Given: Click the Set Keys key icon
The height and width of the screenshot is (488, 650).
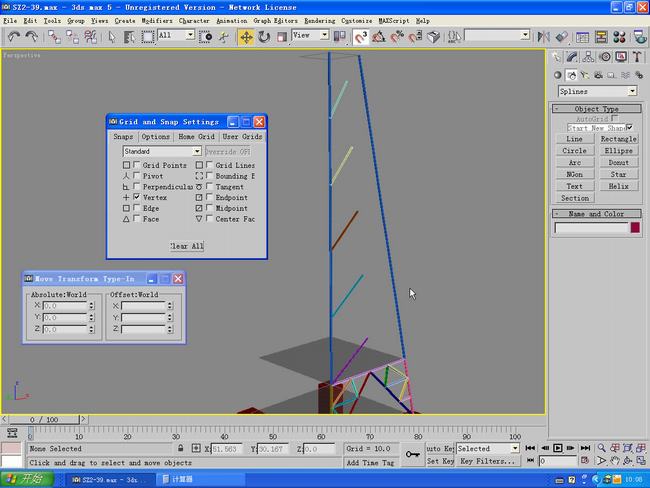Looking at the screenshot, I should pyautogui.click(x=412, y=454).
